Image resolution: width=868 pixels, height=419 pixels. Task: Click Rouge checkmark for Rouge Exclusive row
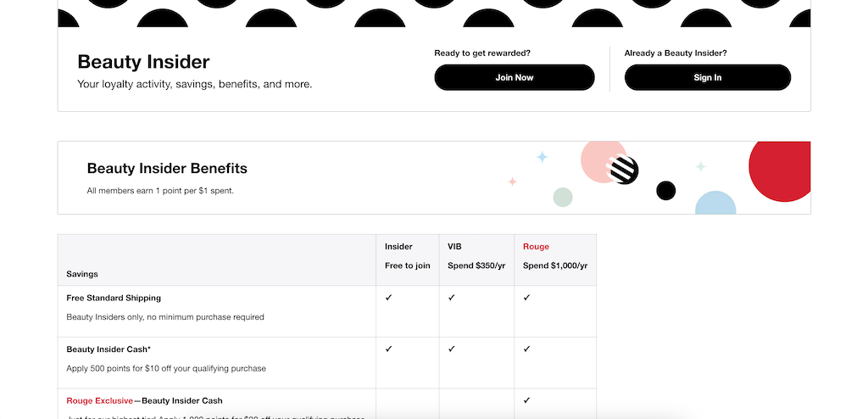526,400
